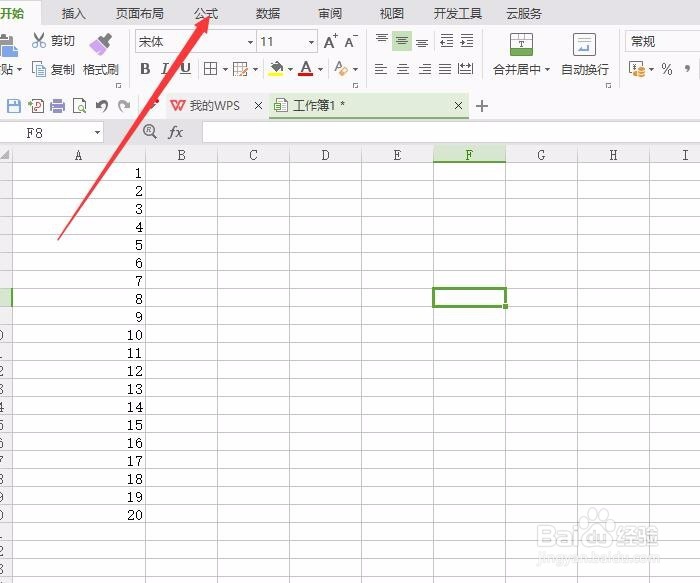This screenshot has width=700, height=583.
Task: Toggle underline formatting
Action: (x=185, y=69)
